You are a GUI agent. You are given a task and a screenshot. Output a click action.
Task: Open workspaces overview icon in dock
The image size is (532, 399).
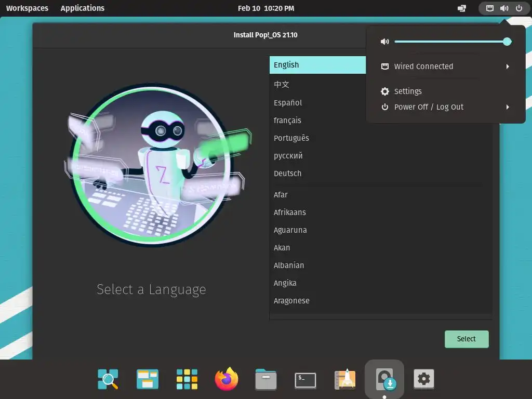[x=148, y=379]
